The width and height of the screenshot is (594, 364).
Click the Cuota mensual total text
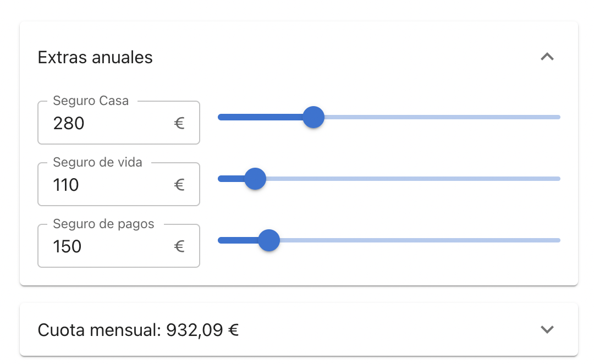click(137, 329)
